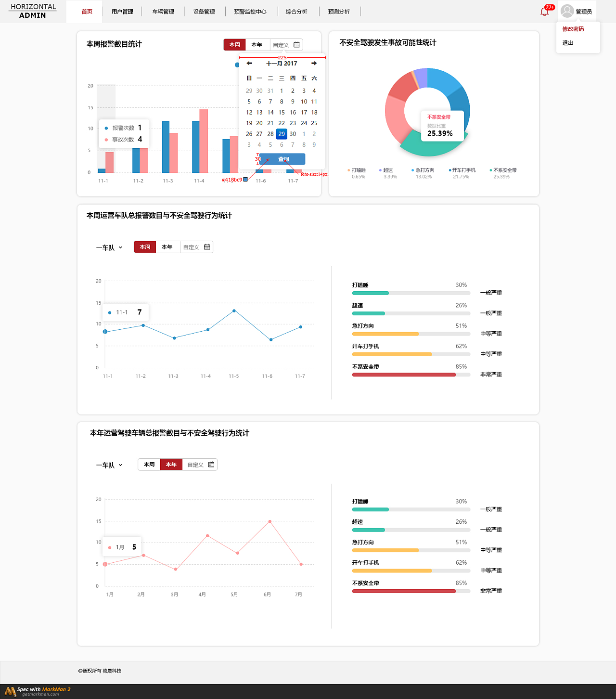Open the 综合分析 tab
The image size is (616, 699).
tap(296, 12)
